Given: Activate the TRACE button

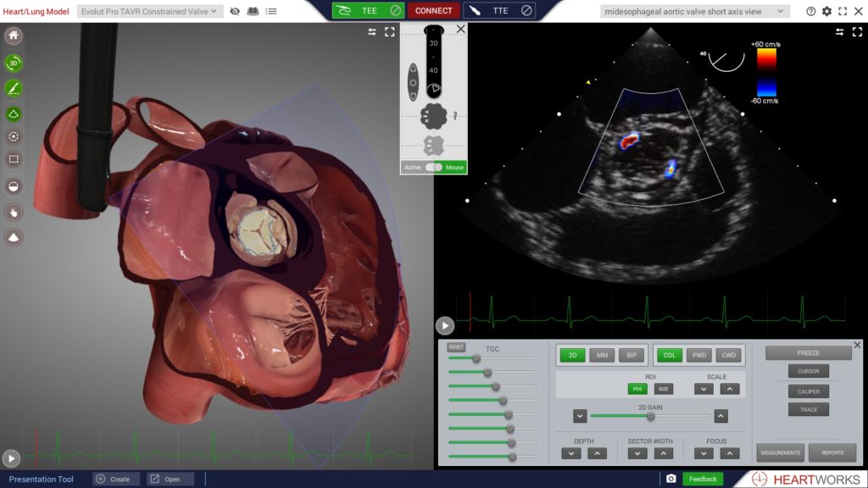Looking at the screenshot, I should coord(808,409).
